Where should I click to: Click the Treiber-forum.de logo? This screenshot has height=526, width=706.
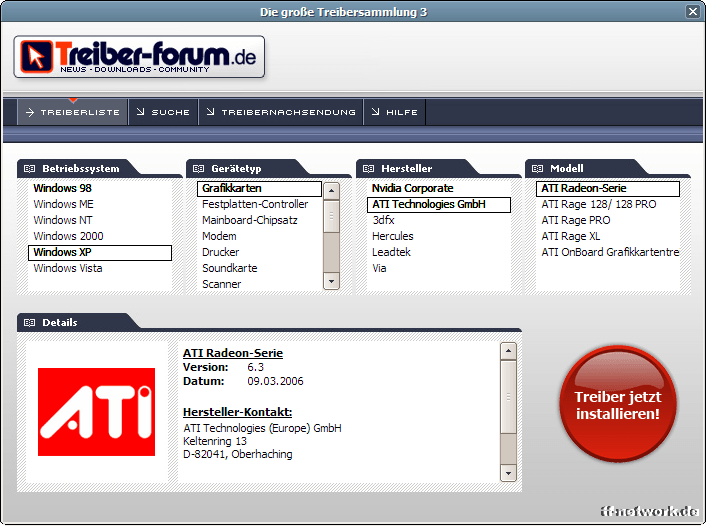[139, 57]
